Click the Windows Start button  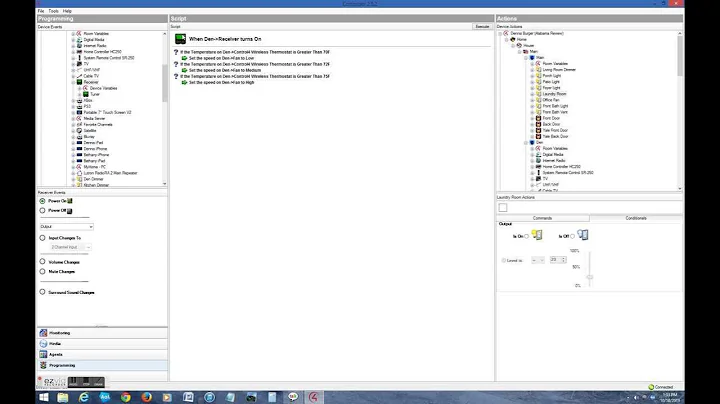[44, 397]
